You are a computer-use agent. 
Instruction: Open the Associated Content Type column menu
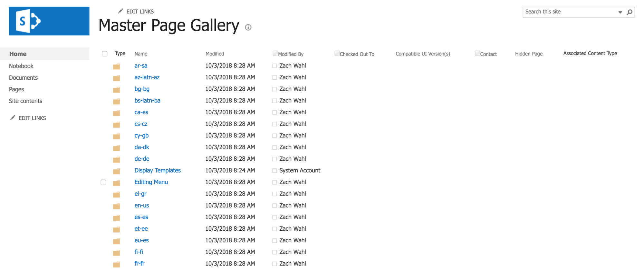point(590,53)
